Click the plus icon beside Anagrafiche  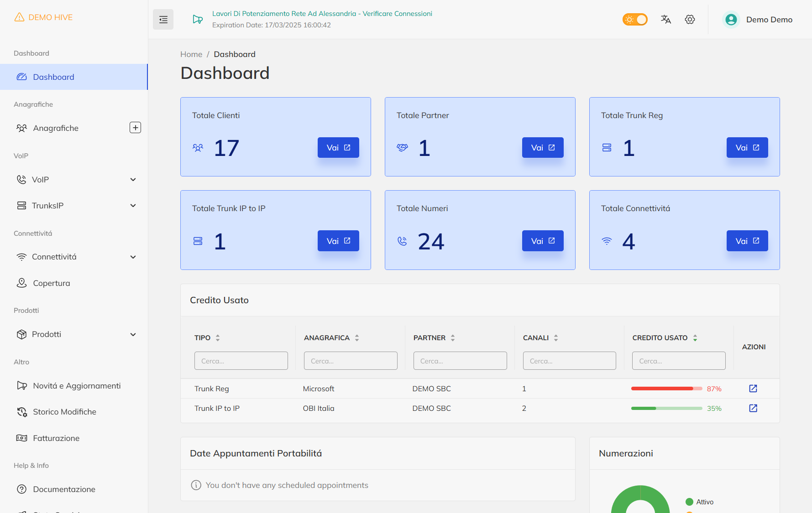135,128
